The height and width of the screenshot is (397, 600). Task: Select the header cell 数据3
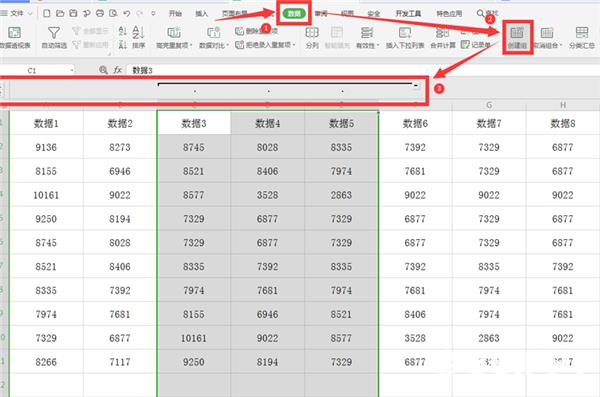194,123
